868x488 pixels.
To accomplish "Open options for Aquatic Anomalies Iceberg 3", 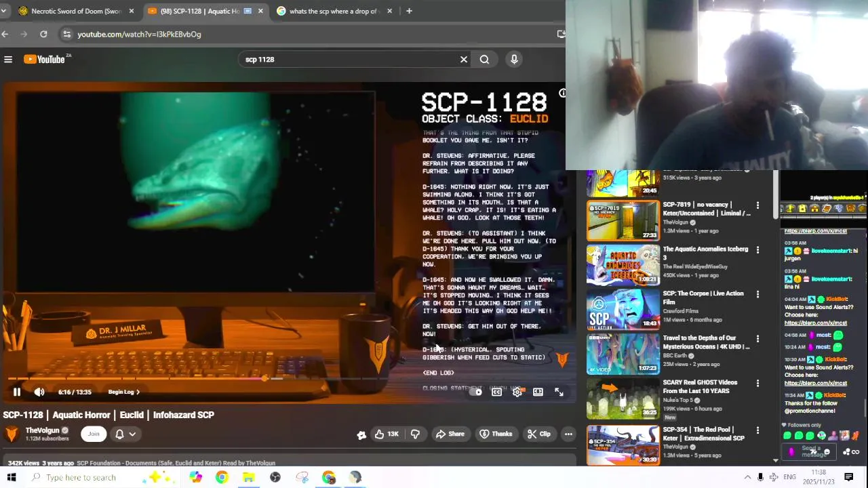I will [x=757, y=250].
